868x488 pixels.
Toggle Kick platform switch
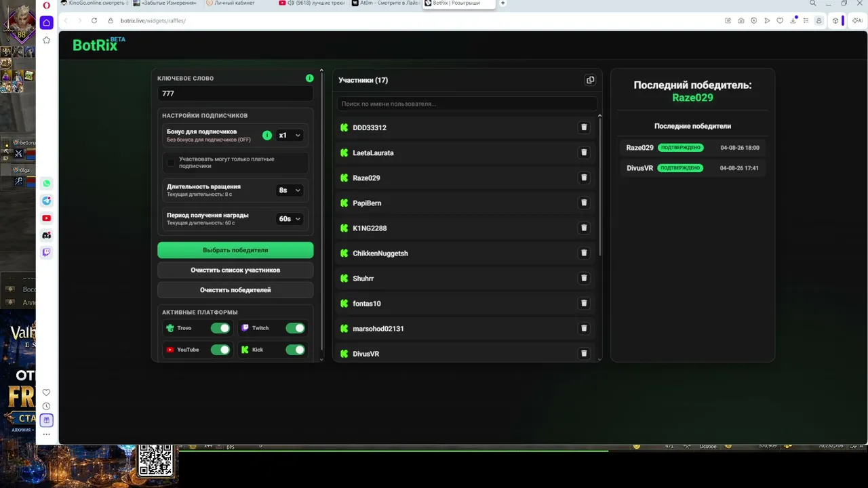295,350
